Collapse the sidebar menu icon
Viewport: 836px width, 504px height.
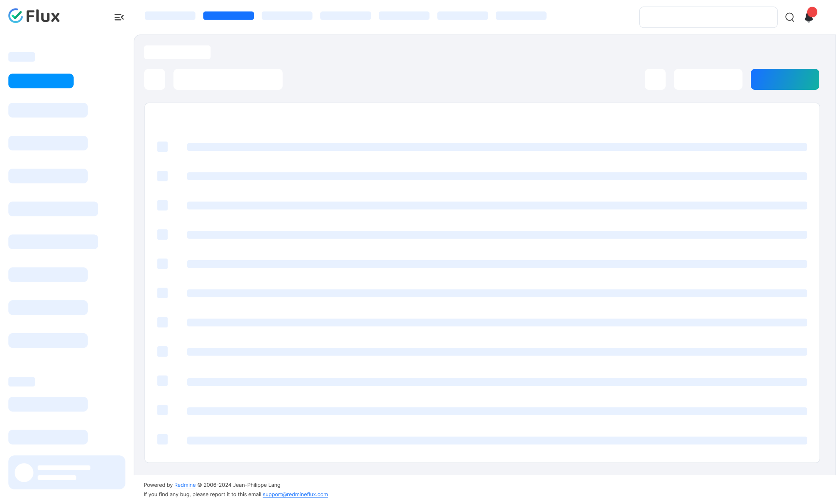(119, 17)
